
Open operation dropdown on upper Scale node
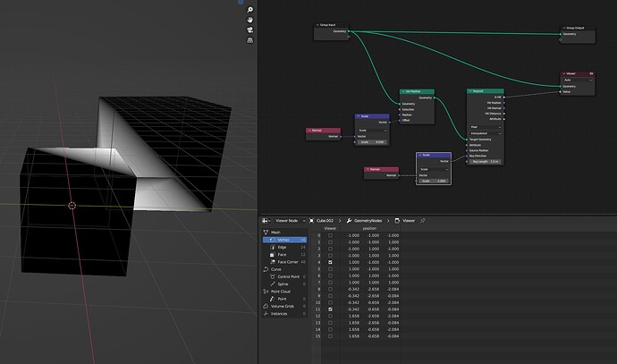pos(372,131)
